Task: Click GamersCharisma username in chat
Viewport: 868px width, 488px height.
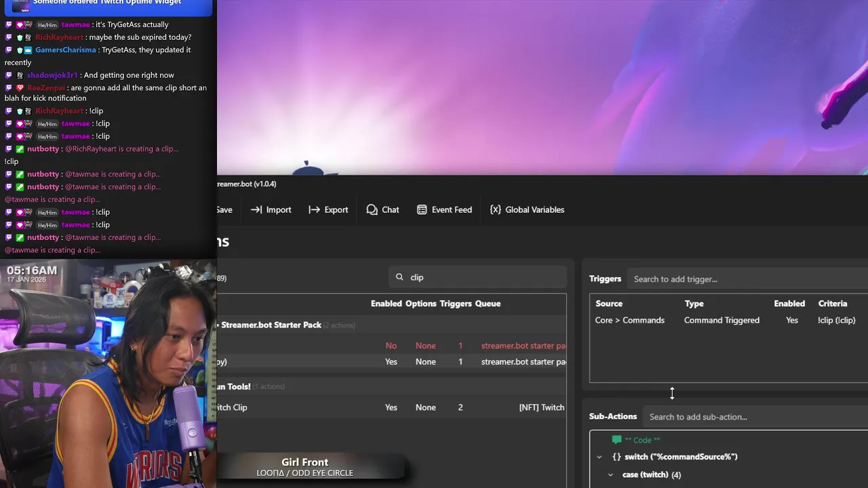Action: (66, 50)
